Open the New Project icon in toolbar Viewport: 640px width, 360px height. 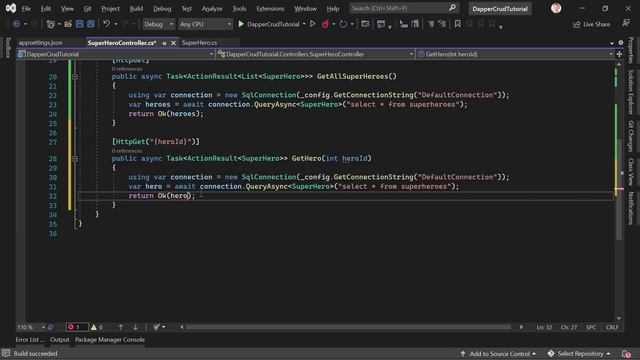pos(51,24)
